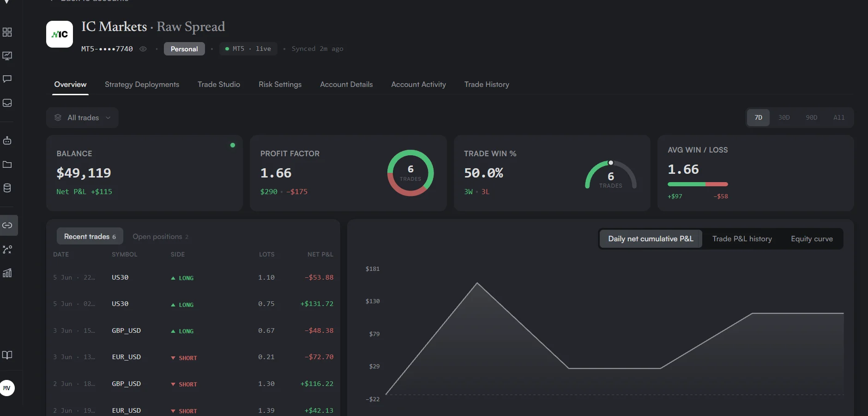Select the 7D time range
Screen dimensions: 868x416
coord(758,118)
